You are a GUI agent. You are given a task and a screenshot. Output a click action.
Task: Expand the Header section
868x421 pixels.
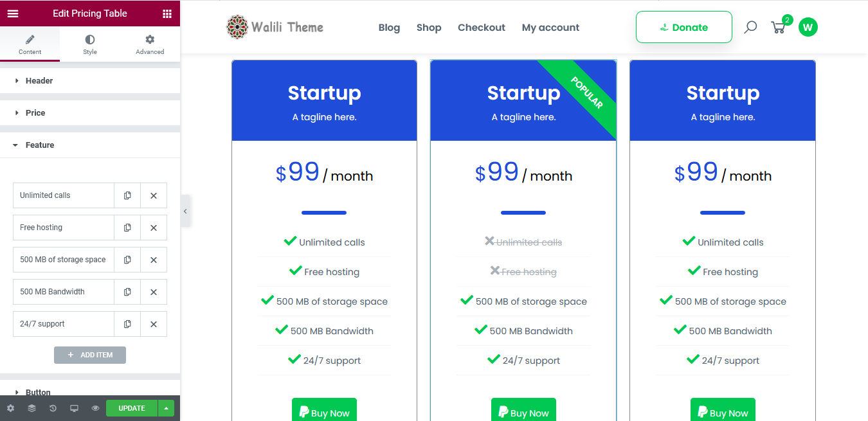point(39,81)
